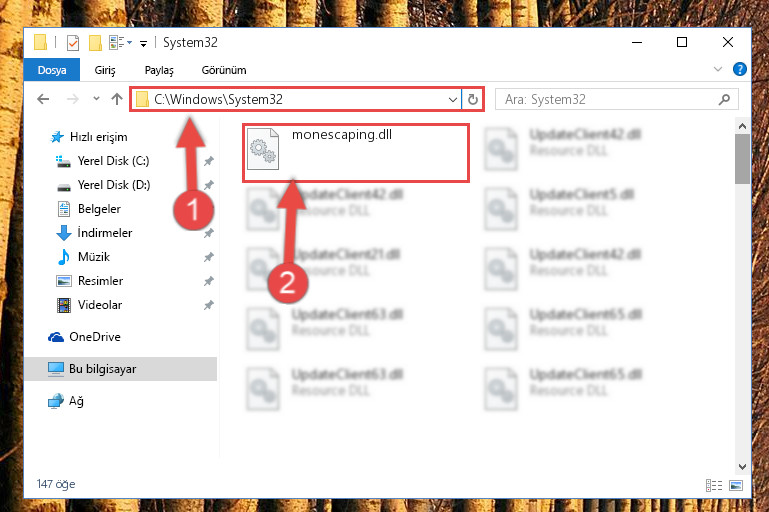
Task: Click the Properties icon in quick access toolbar
Action: 73,43
